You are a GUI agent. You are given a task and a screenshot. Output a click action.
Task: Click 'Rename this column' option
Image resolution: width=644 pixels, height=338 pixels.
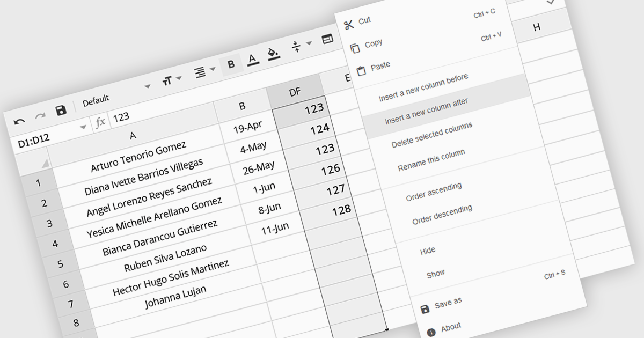click(431, 160)
